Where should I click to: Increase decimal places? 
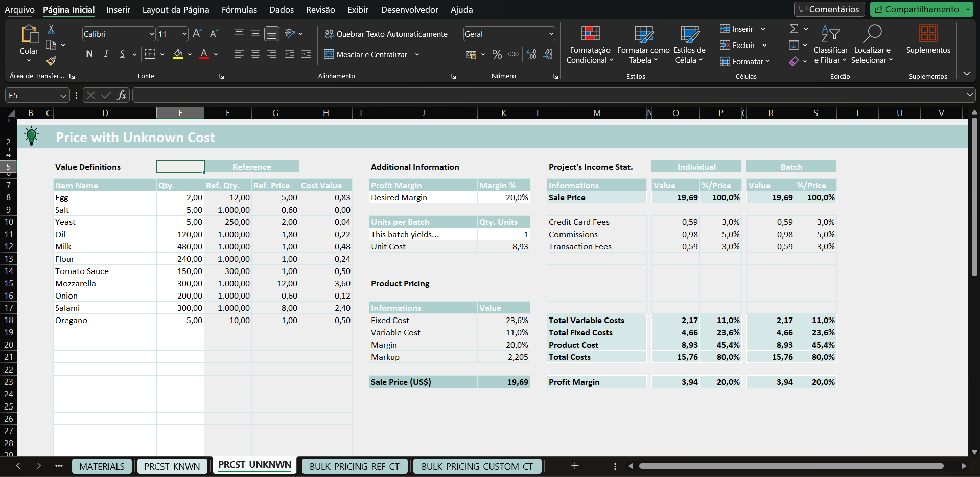click(531, 54)
